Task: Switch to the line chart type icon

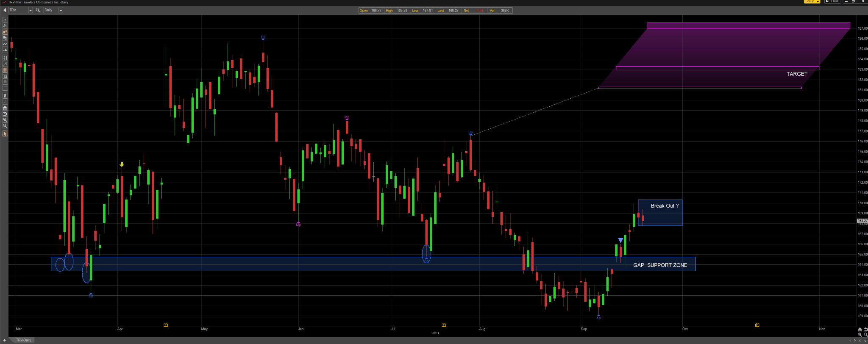Action: (5, 44)
